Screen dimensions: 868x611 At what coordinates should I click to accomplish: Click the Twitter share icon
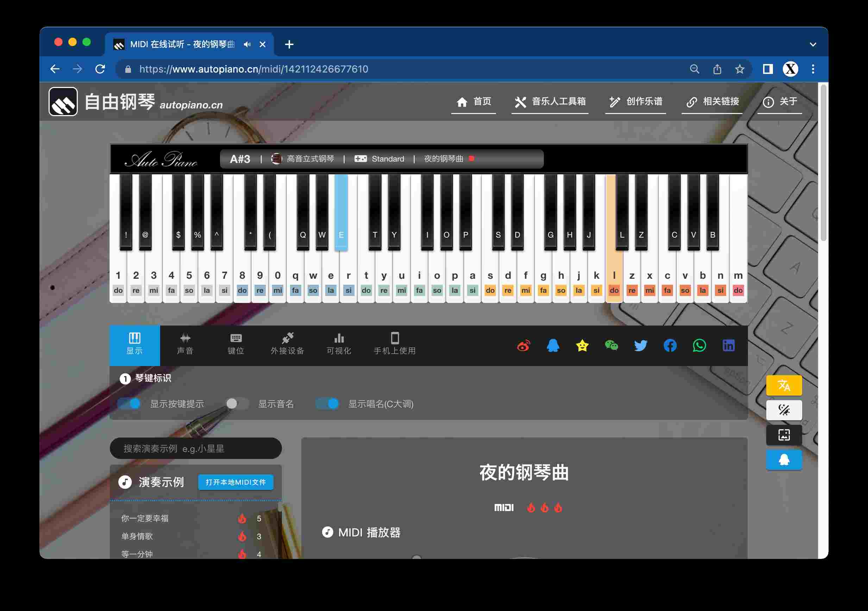(640, 346)
